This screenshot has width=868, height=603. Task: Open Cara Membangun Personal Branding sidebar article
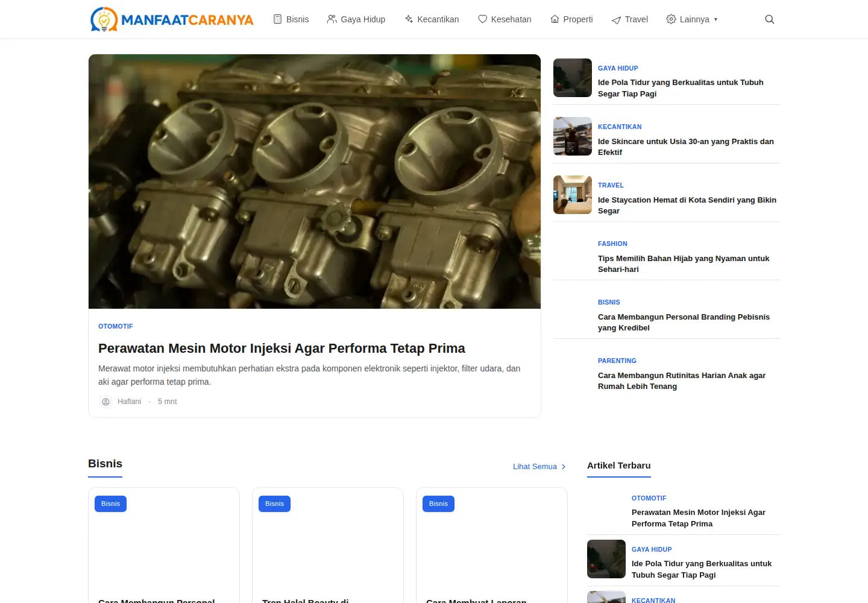684,322
